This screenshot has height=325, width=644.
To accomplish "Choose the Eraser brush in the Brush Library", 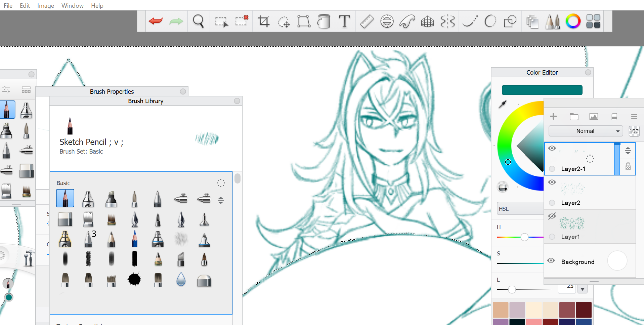I will pyautogui.click(x=65, y=219).
